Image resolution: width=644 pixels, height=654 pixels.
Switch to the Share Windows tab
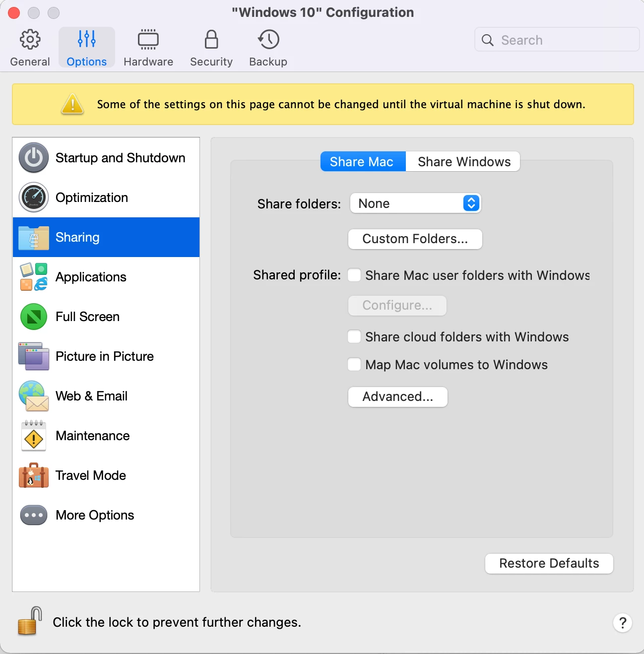coord(463,162)
